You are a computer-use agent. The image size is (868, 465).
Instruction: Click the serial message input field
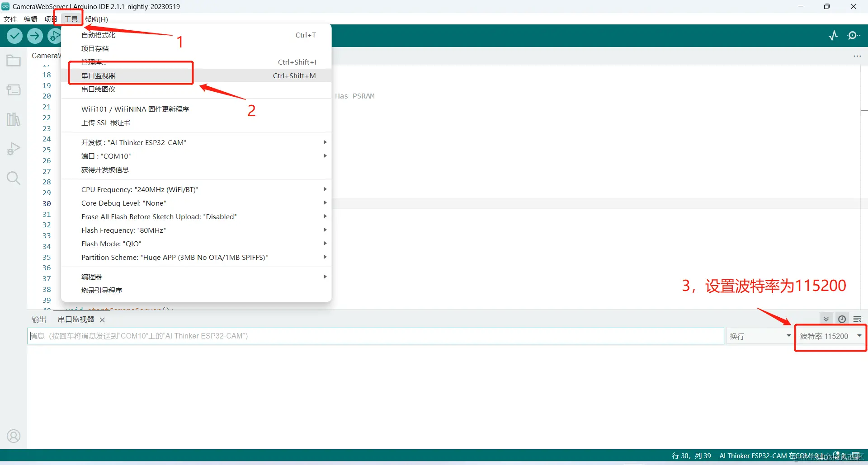coord(376,336)
